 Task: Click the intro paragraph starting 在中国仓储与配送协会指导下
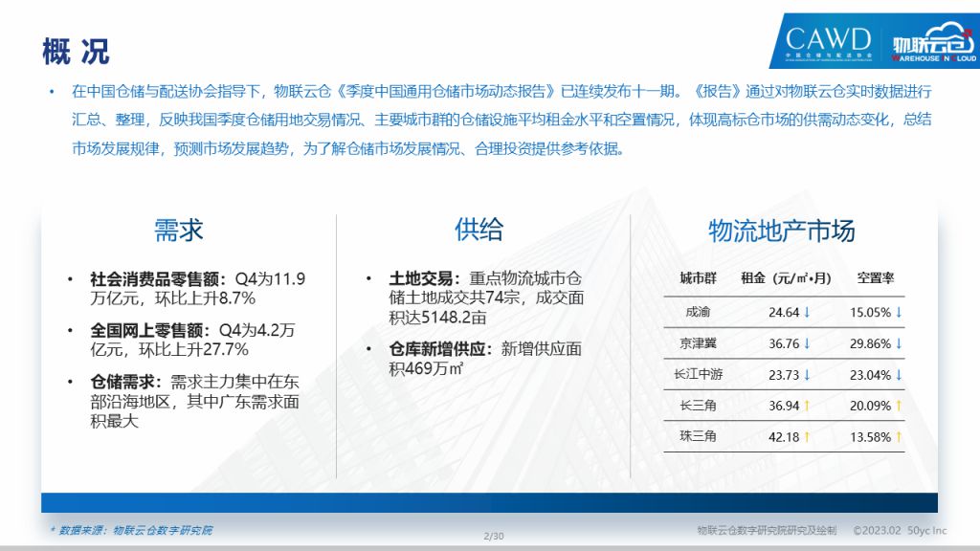click(x=501, y=120)
